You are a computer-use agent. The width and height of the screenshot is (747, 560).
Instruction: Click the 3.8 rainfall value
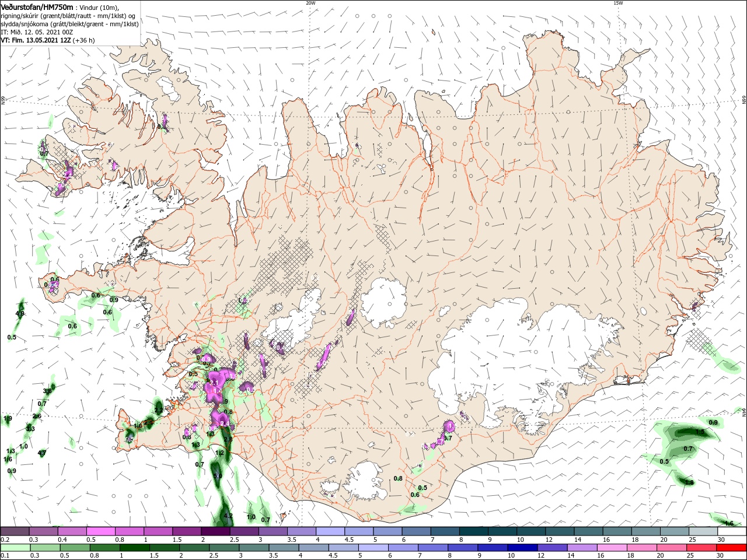48,391
